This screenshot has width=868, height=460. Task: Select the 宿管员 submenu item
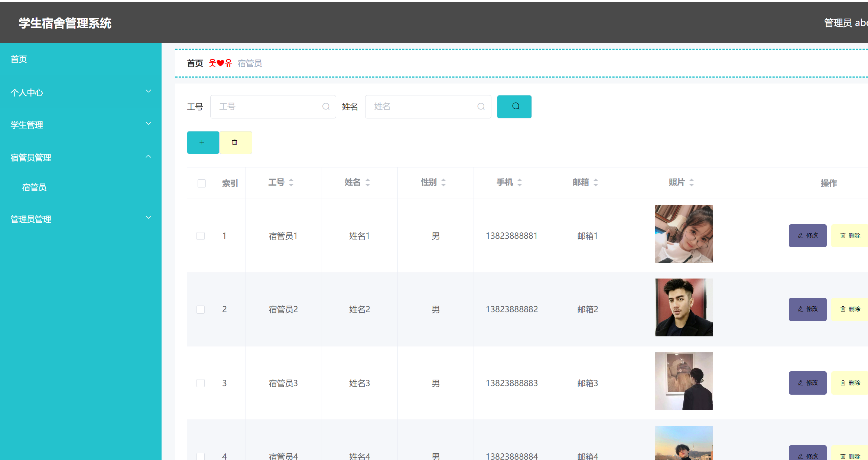pyautogui.click(x=34, y=187)
